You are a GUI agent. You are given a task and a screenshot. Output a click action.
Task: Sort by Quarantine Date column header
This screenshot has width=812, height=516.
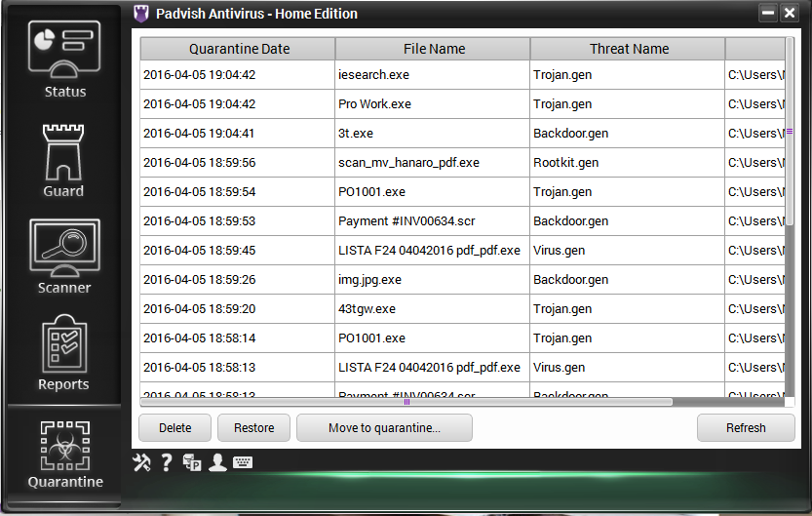tap(238, 49)
